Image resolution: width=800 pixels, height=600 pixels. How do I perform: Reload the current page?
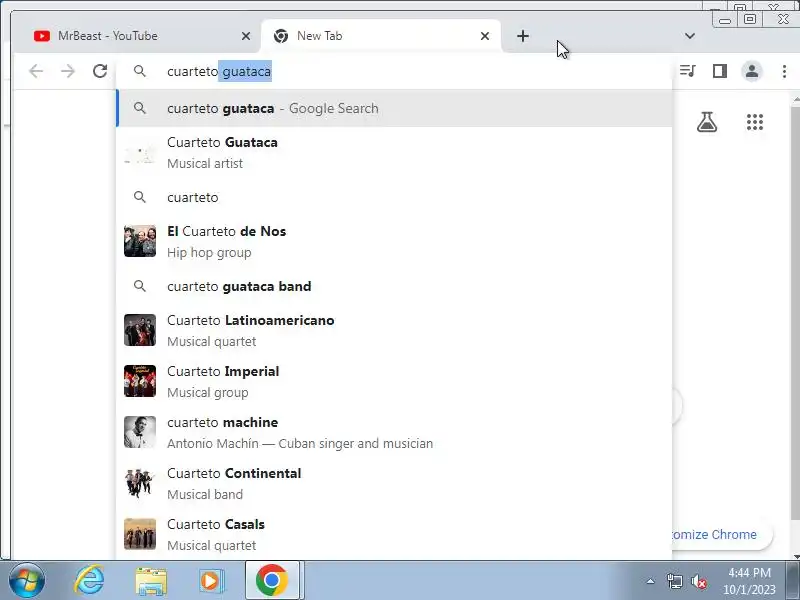tap(100, 71)
